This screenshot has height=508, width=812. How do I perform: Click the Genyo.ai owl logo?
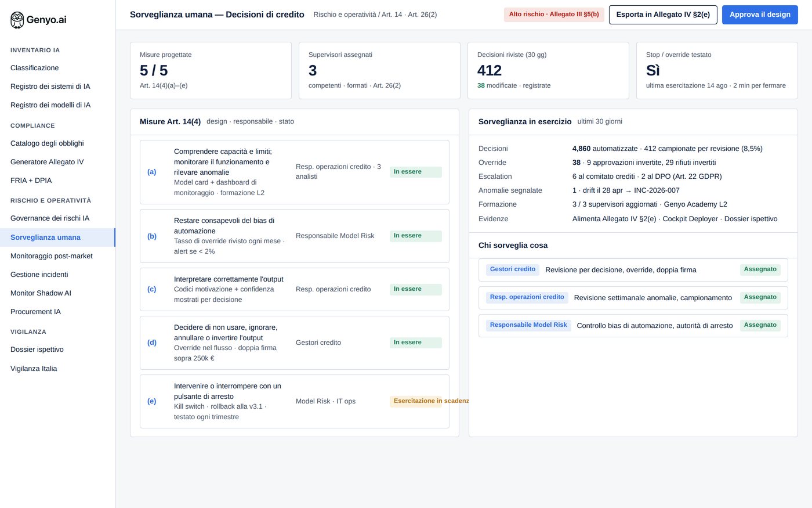[17, 20]
